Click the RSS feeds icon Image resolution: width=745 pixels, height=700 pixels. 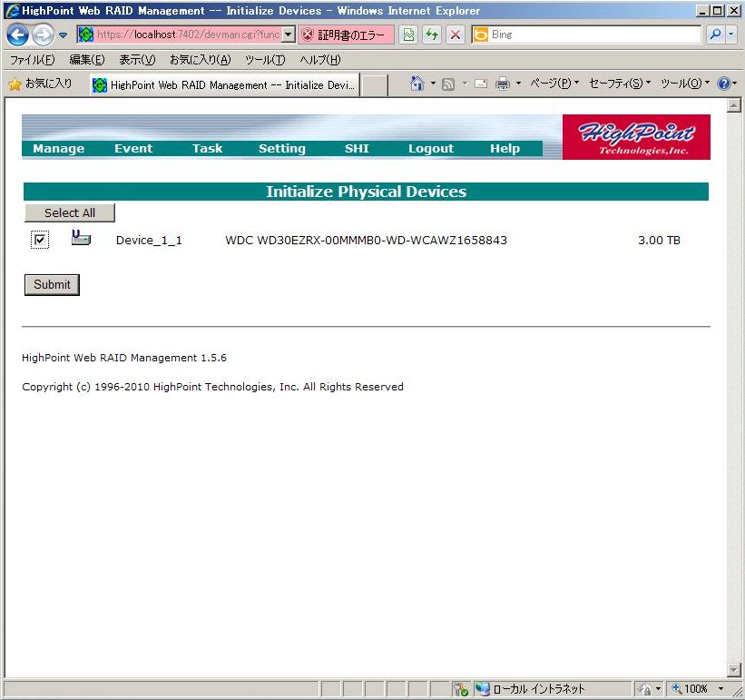448,84
